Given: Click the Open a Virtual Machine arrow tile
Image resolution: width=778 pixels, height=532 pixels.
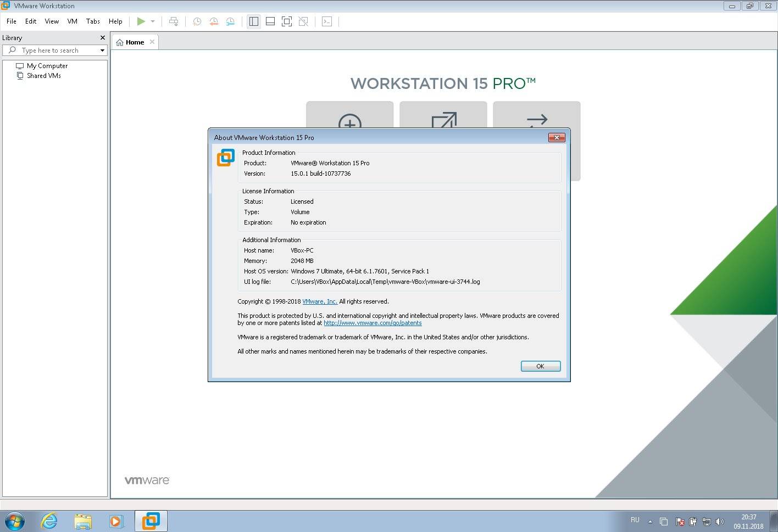Looking at the screenshot, I should 443,114.
